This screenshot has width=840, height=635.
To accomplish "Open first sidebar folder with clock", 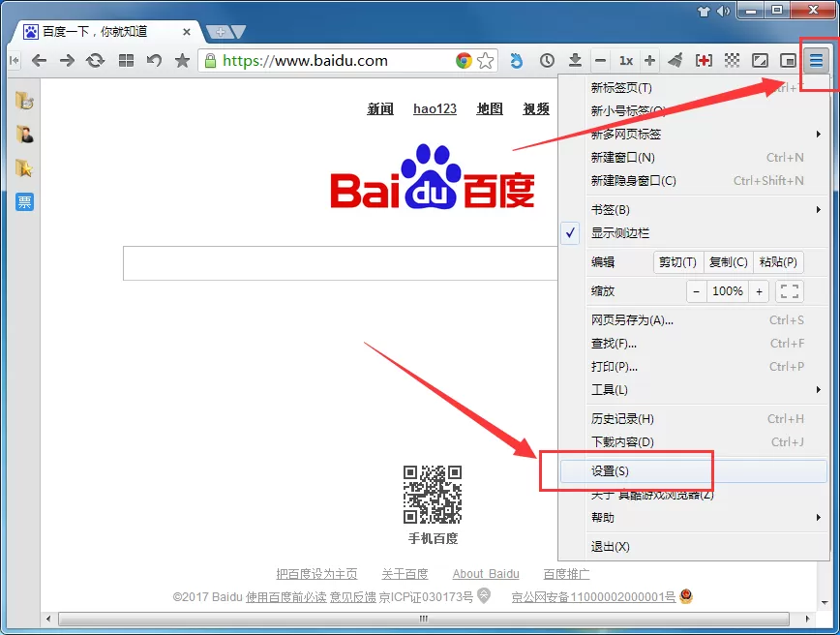I will point(24,101).
